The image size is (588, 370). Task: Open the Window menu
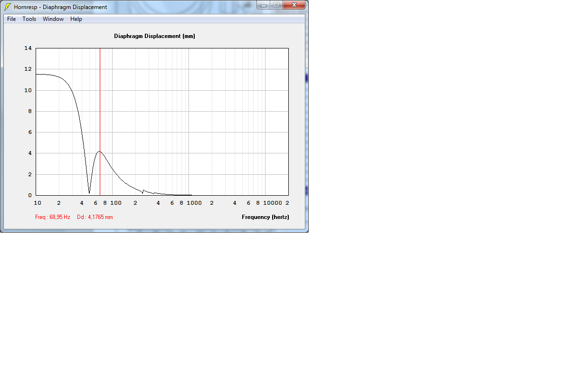53,19
